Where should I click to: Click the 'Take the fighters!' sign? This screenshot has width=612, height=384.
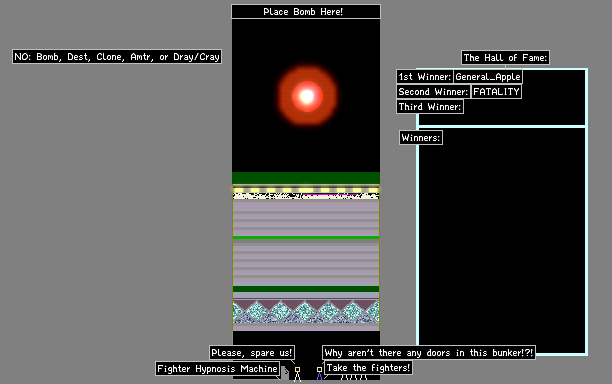(x=368, y=368)
